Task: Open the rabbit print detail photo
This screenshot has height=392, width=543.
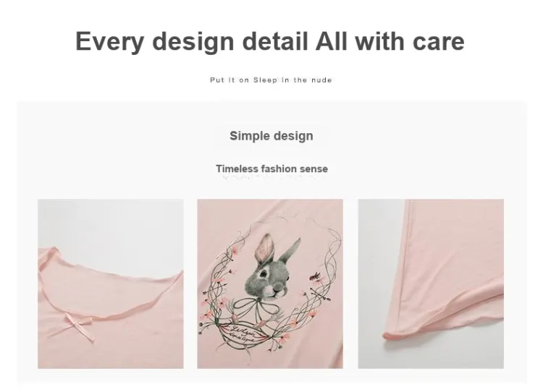Action: (x=270, y=284)
